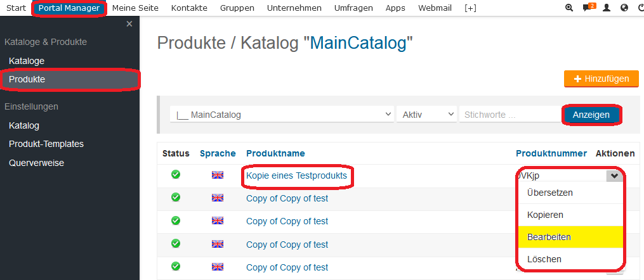Image resolution: width=644 pixels, height=280 pixels.
Task: Click green status check of Kopie eines Testprodukts
Action: click(x=176, y=175)
